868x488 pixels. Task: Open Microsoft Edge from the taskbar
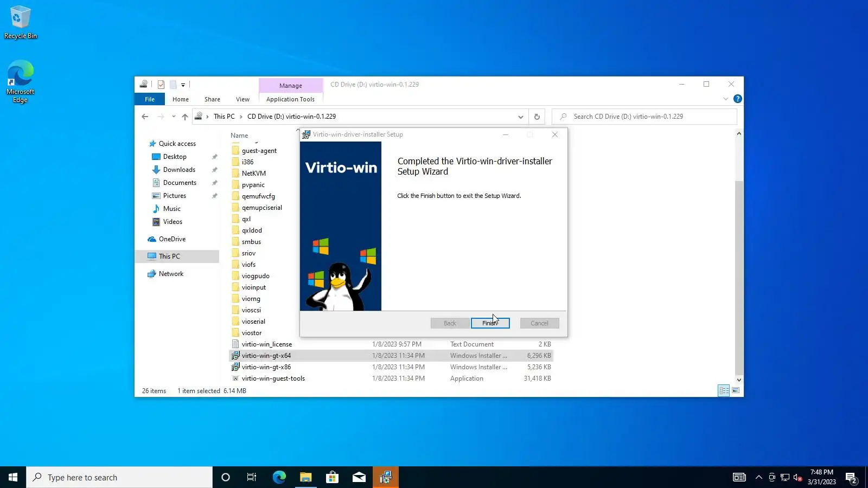click(279, 477)
